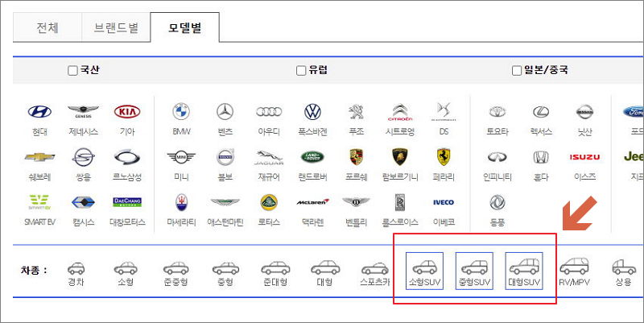644x323 pixels.
Task: Select the 소형SUV vehicle type
Action: tap(425, 271)
